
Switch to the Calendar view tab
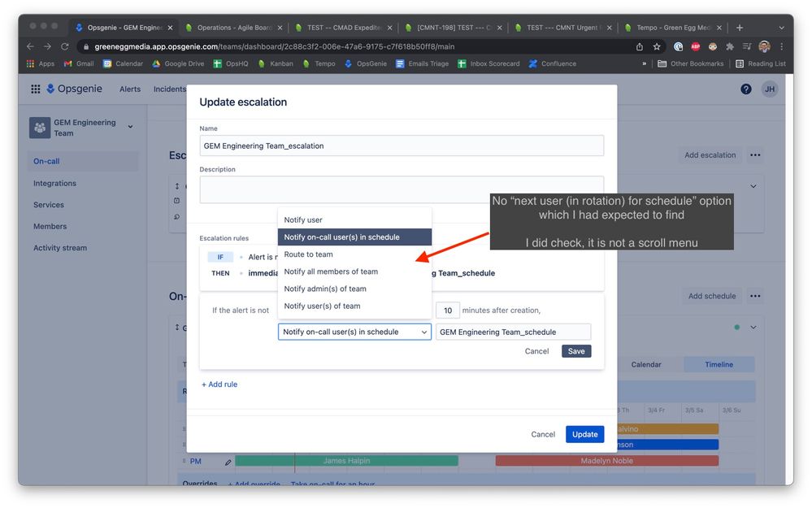645,365
